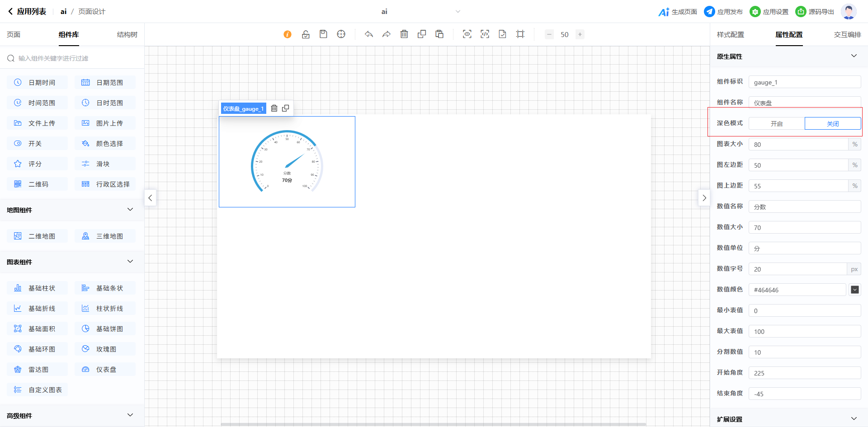Delete the gauge_1 component via its label trash icon

274,108
